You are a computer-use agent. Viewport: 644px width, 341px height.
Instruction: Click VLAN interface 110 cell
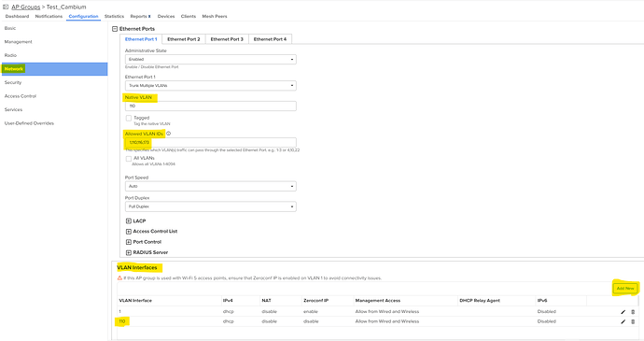(122, 321)
